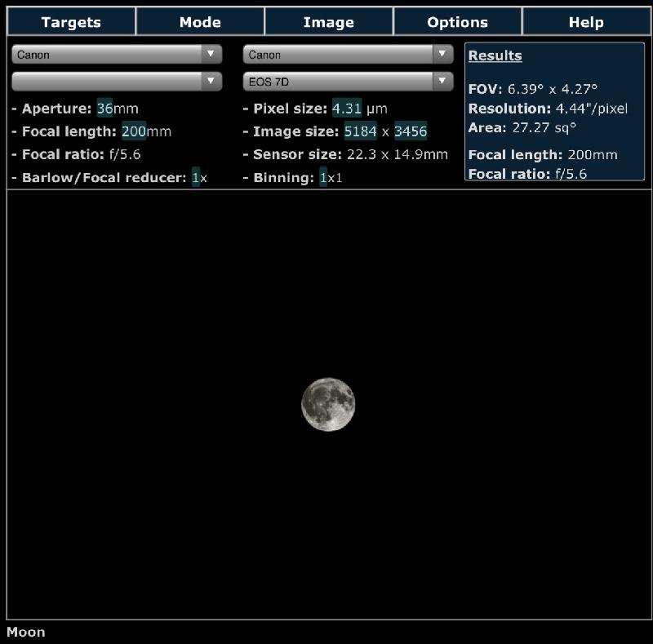
Task: Open the Image menu
Action: 329,22
